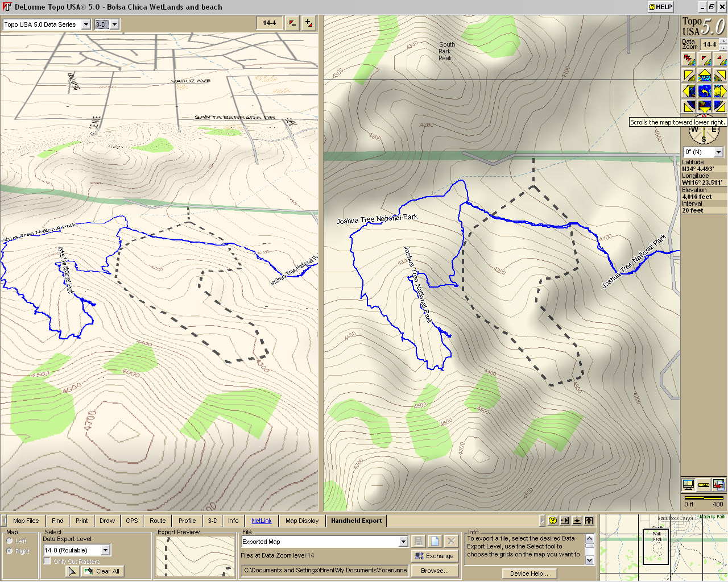This screenshot has width=728, height=582.
Task: Click the Select arrow tool icon
Action: pyautogui.click(x=72, y=571)
